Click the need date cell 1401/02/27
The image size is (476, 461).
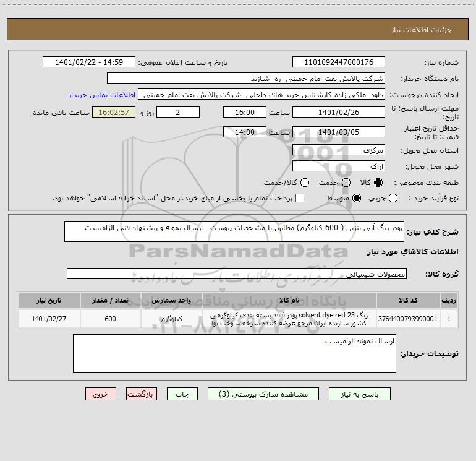tap(49, 319)
